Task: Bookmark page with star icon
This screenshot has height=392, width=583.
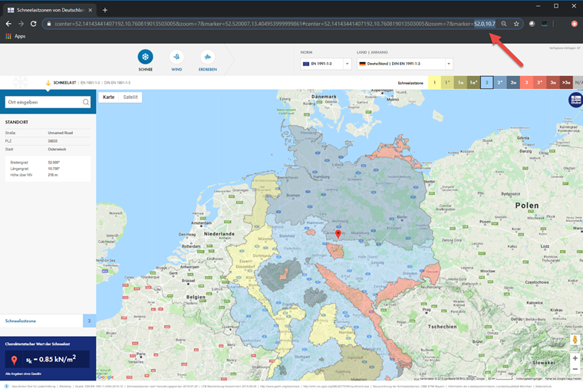Action: pos(516,24)
